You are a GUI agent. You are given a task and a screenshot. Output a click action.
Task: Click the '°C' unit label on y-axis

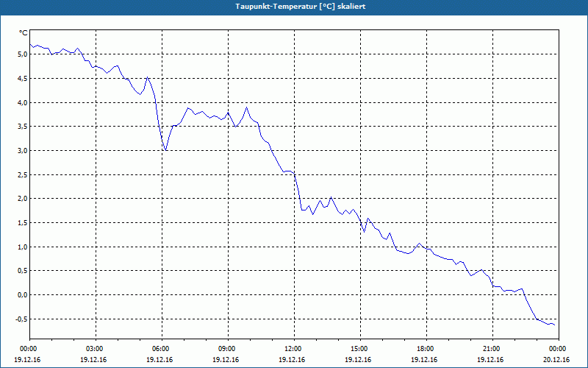coord(24,33)
